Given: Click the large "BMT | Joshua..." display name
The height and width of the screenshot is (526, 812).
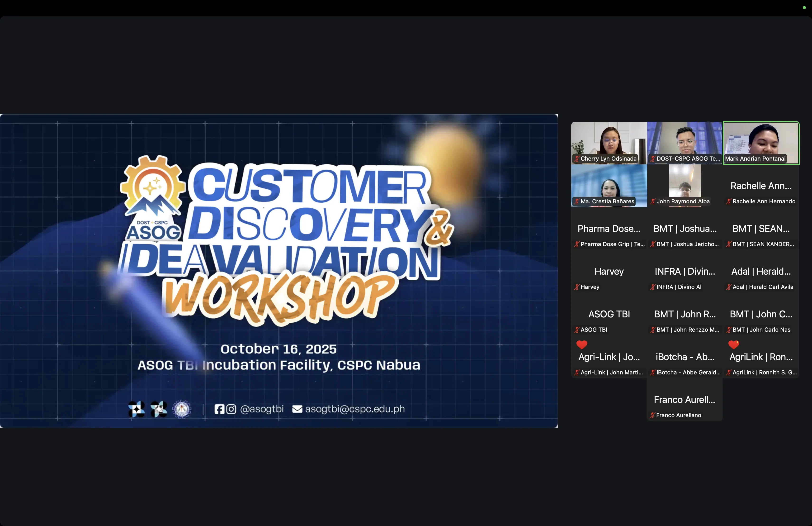Looking at the screenshot, I should pos(685,228).
